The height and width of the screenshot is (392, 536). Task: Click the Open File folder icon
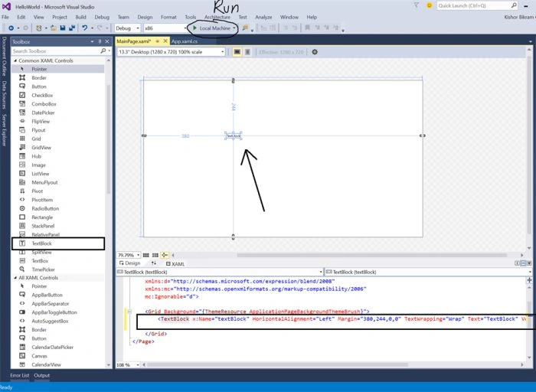[x=54, y=28]
